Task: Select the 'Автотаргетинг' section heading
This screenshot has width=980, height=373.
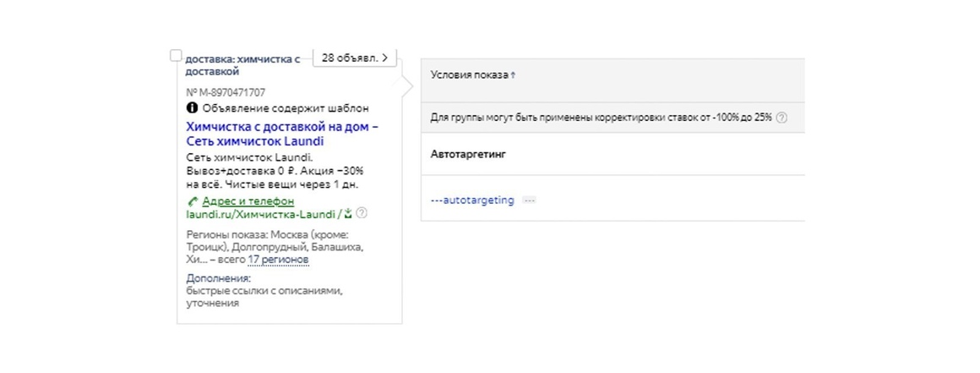Action: click(468, 154)
